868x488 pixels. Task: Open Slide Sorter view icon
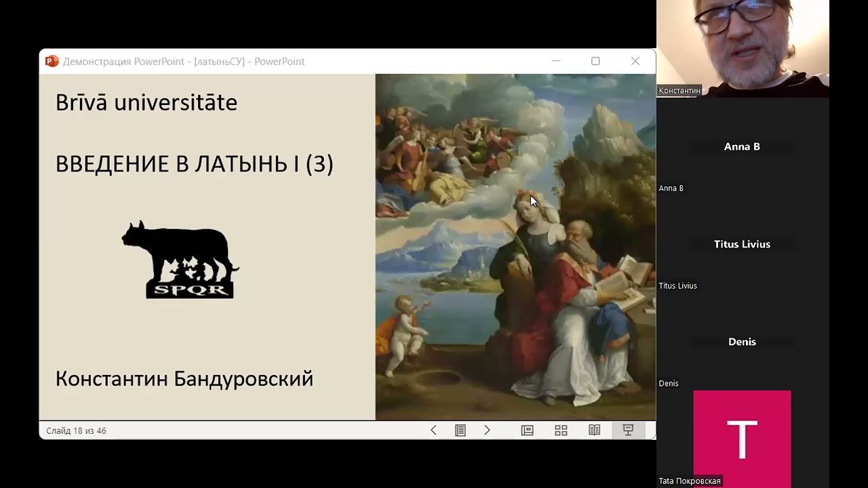(561, 430)
